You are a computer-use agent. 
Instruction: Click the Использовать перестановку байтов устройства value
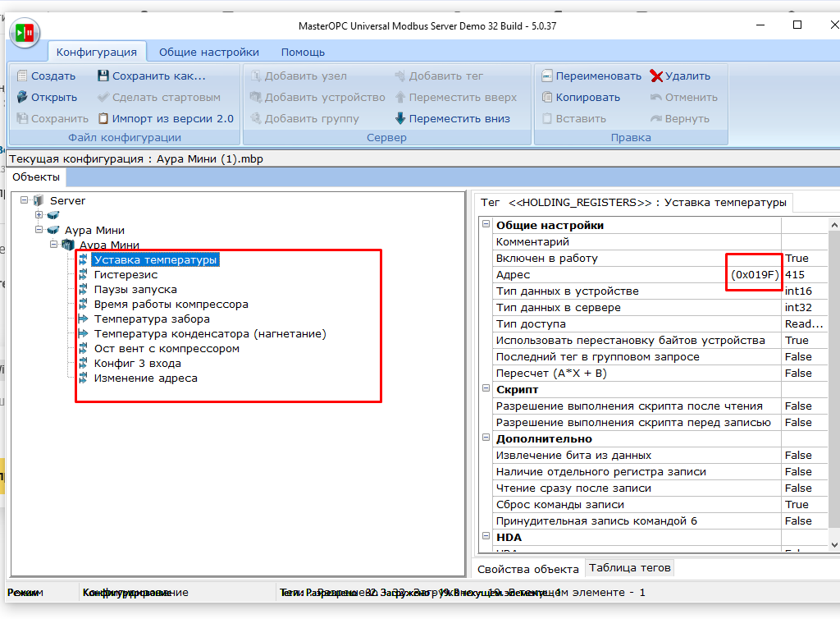pyautogui.click(x=806, y=341)
